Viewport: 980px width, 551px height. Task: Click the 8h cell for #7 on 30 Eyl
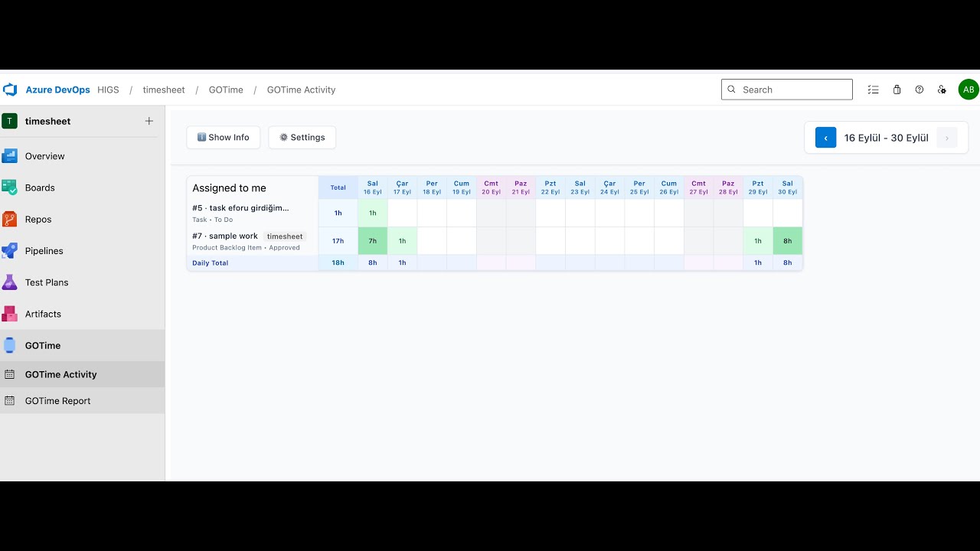(788, 241)
